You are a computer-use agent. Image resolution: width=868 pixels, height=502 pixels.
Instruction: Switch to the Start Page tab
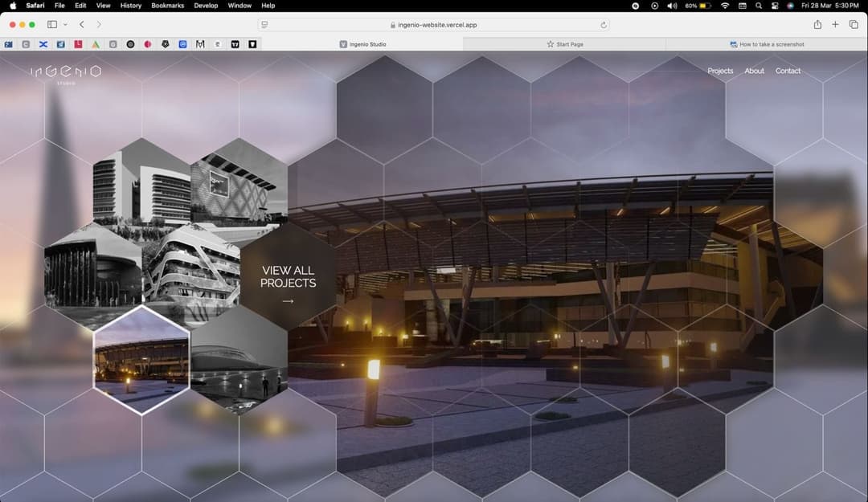565,44
